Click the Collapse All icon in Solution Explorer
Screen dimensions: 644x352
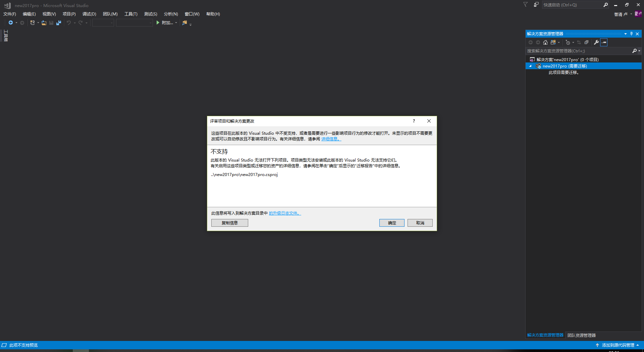coord(586,42)
